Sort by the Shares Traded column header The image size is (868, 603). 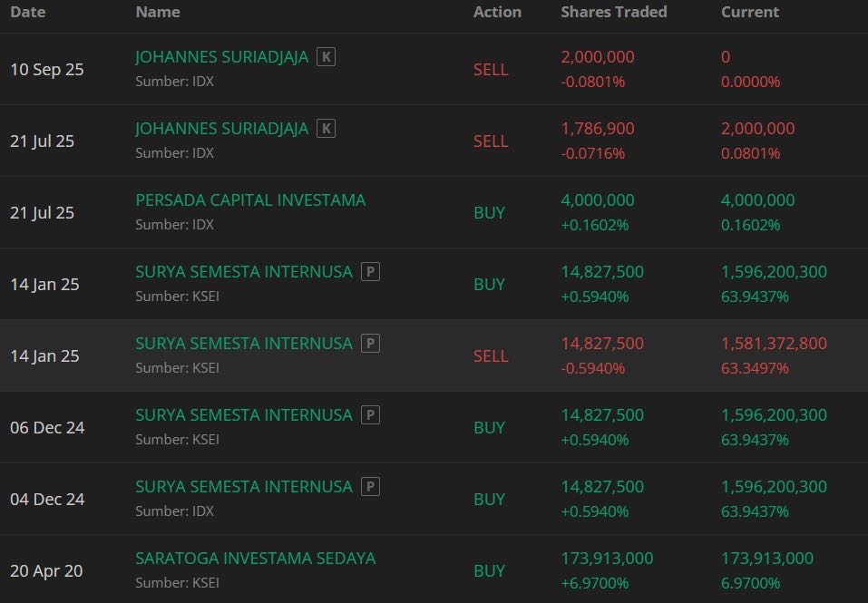[613, 13]
